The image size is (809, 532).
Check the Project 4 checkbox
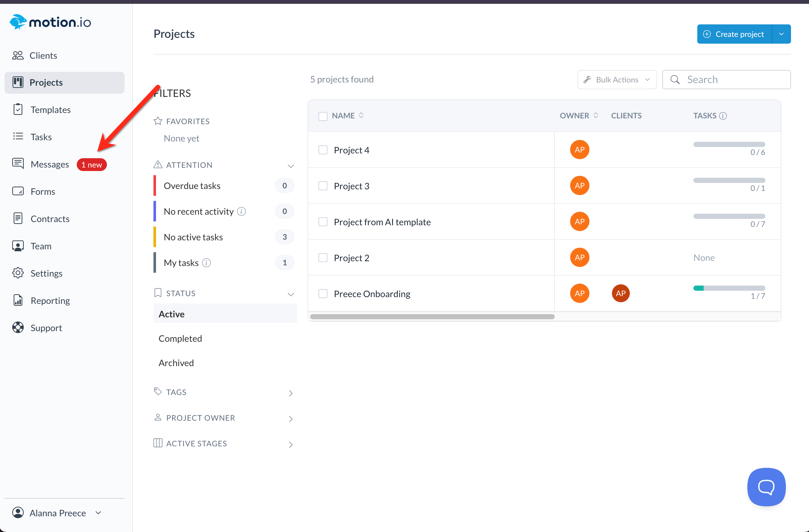click(323, 150)
